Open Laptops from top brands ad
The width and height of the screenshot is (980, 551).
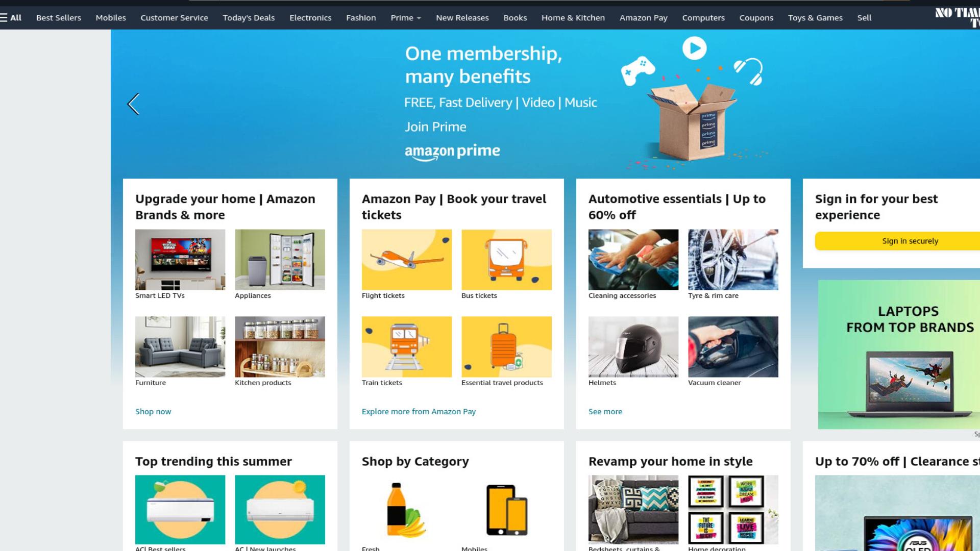coord(899,355)
